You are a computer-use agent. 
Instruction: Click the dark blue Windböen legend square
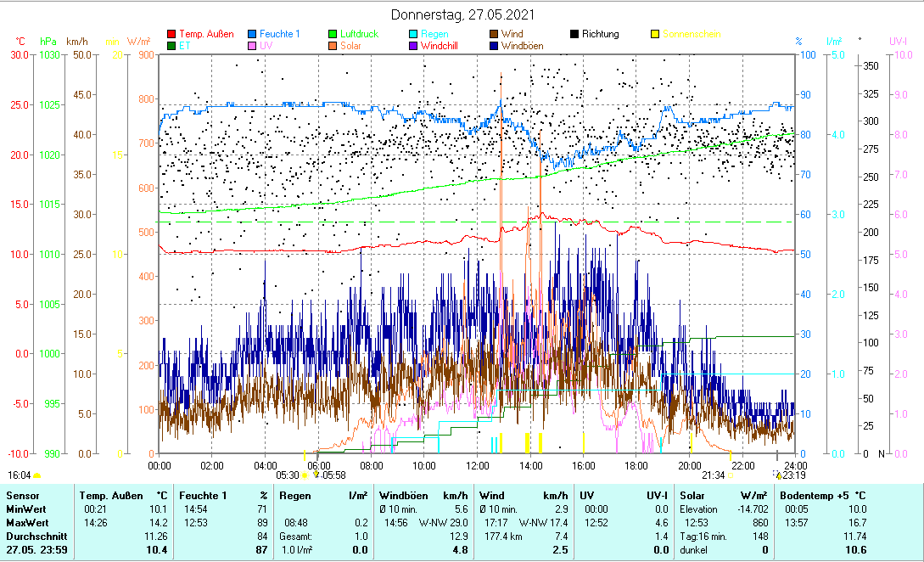coord(494,46)
